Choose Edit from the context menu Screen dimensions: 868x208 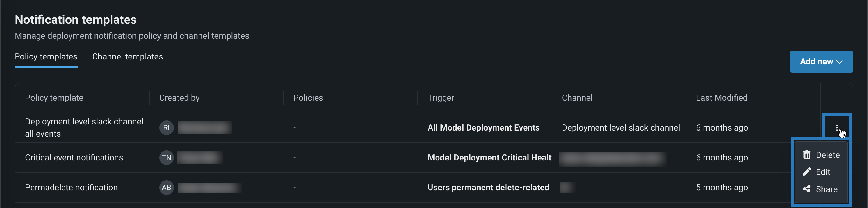(x=823, y=172)
